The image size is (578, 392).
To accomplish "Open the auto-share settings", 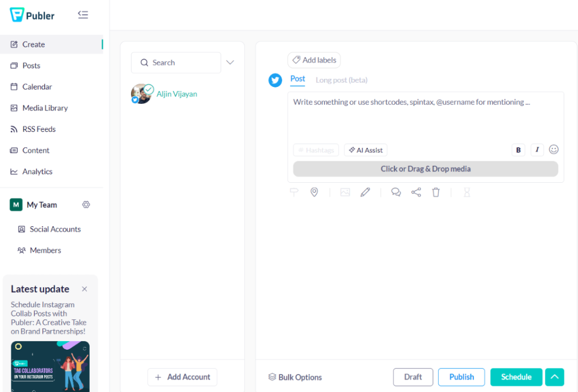I will 416,192.
